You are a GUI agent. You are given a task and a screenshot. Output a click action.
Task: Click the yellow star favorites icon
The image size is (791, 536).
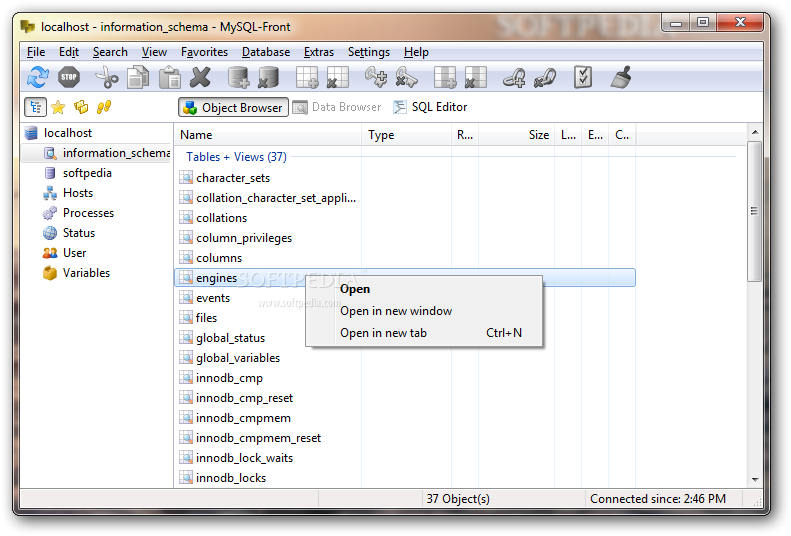coord(58,107)
